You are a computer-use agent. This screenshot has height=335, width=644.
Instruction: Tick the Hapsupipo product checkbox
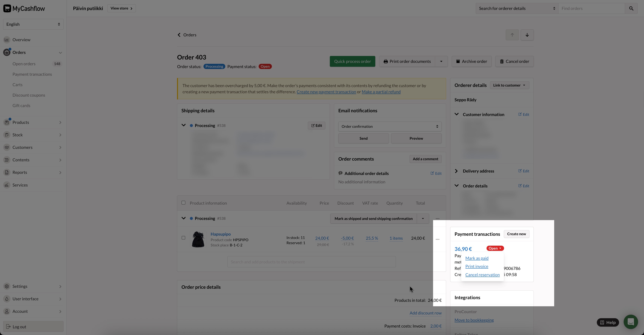tap(183, 238)
